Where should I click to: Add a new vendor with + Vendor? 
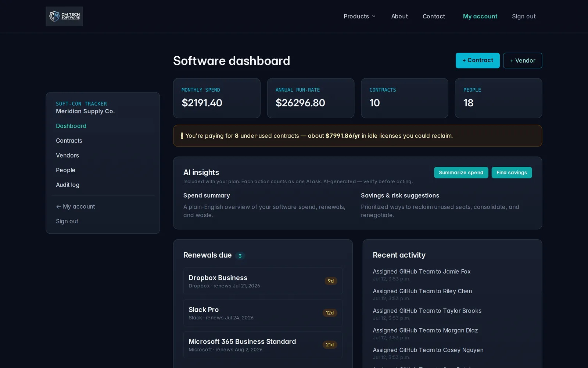[x=523, y=60]
